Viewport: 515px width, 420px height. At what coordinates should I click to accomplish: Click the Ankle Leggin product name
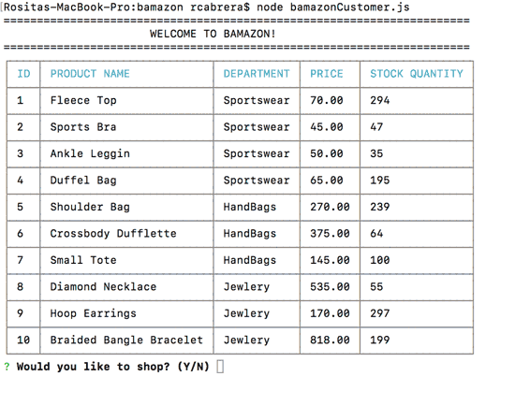(90, 154)
